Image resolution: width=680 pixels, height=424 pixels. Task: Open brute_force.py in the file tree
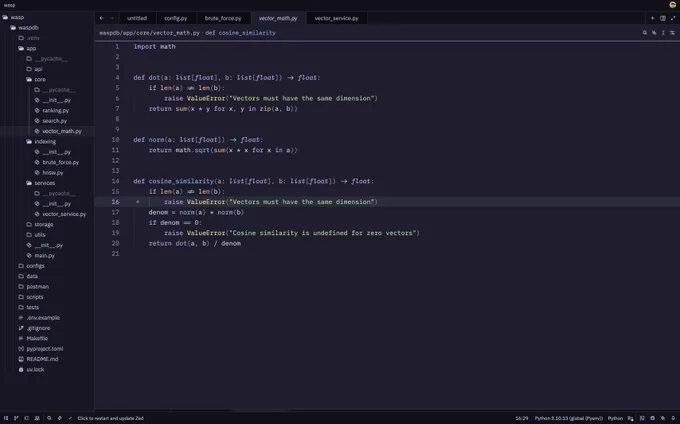click(x=61, y=163)
